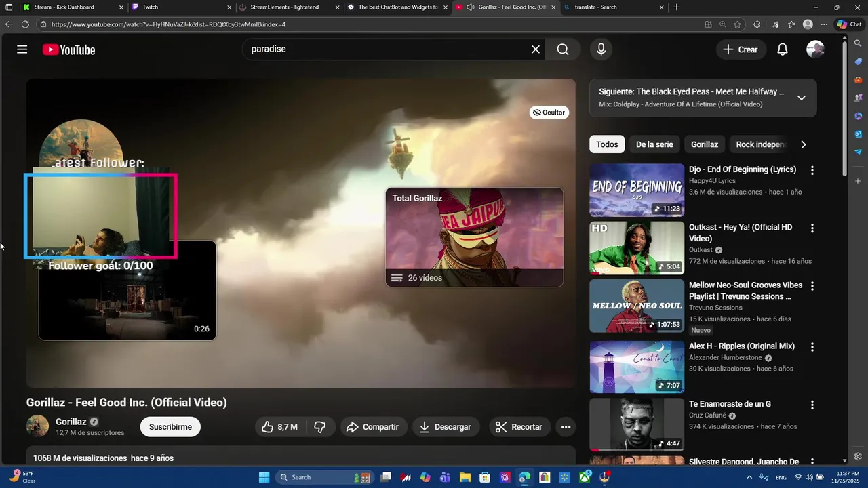
Task: Submit search with magnifier button
Action: (563, 49)
